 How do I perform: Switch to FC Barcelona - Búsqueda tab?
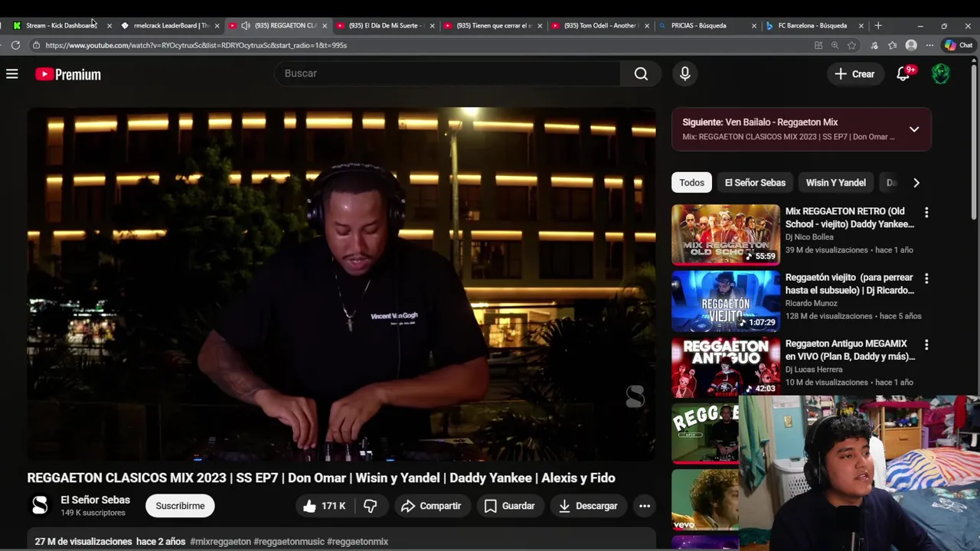(x=815, y=25)
